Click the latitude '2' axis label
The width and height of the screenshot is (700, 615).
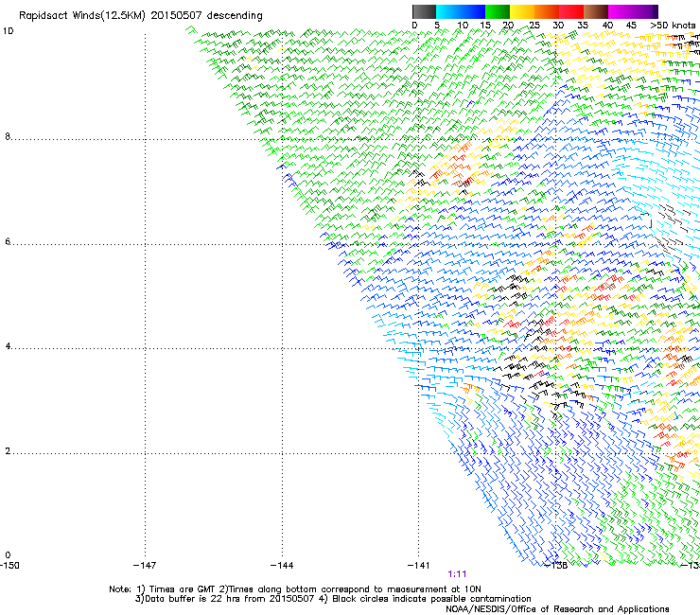tap(8, 451)
